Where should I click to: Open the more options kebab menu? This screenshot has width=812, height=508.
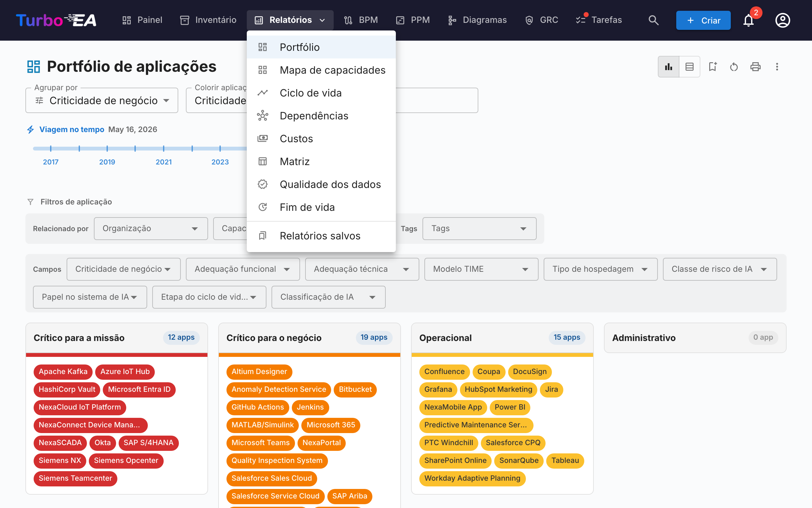click(x=777, y=67)
